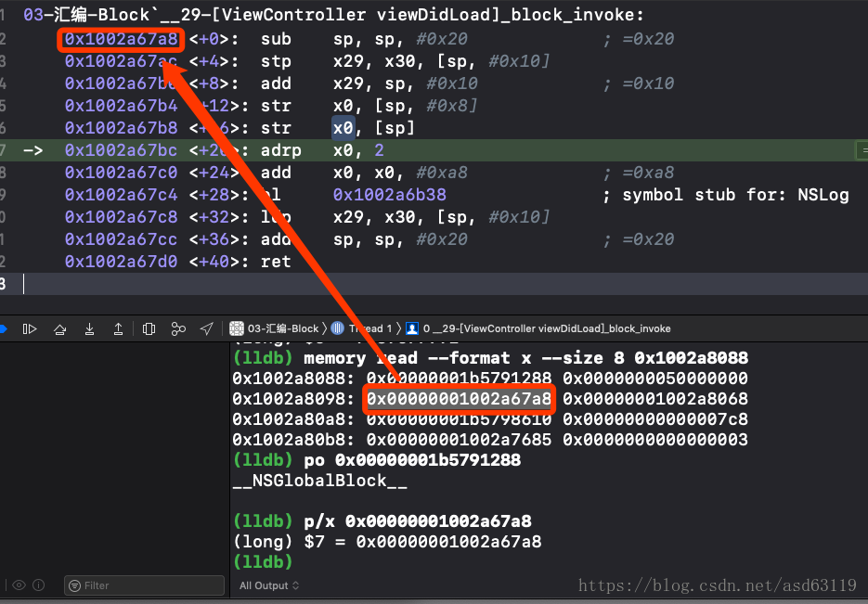Click the sub instruction mnemonic

(x=276, y=39)
